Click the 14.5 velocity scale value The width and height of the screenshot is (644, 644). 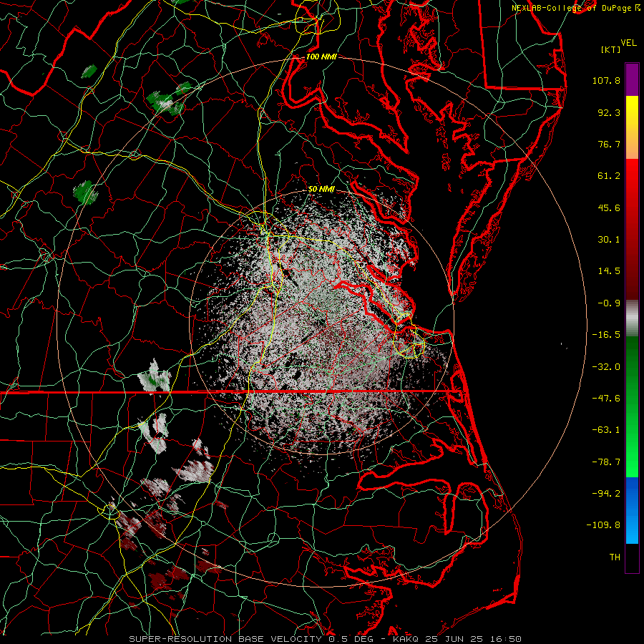tap(609, 271)
